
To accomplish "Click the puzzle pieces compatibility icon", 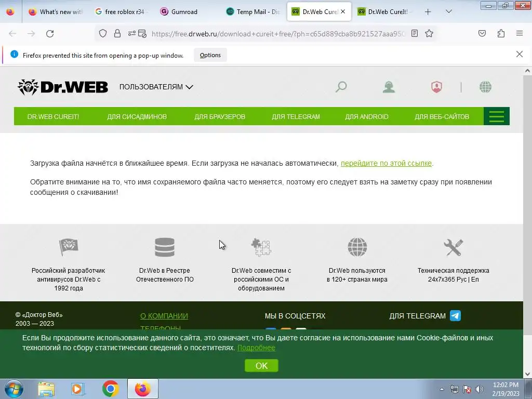I will pyautogui.click(x=261, y=247).
